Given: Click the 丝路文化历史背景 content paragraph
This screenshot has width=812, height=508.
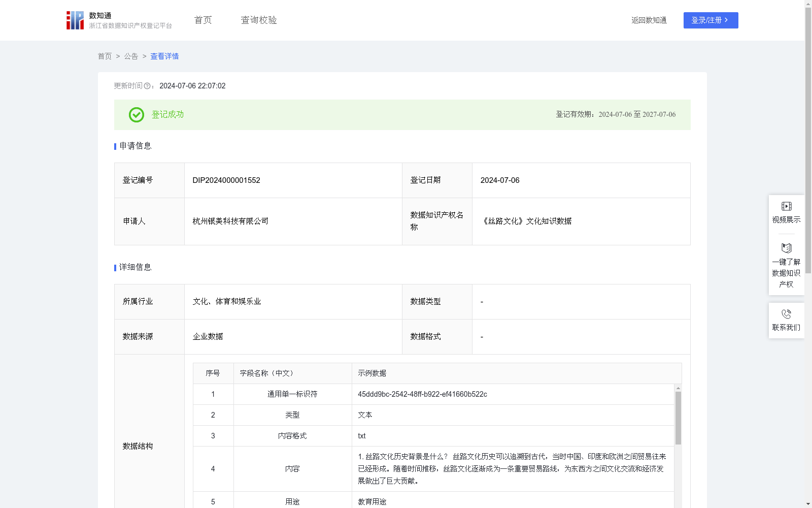Looking at the screenshot, I should pyautogui.click(x=512, y=469).
